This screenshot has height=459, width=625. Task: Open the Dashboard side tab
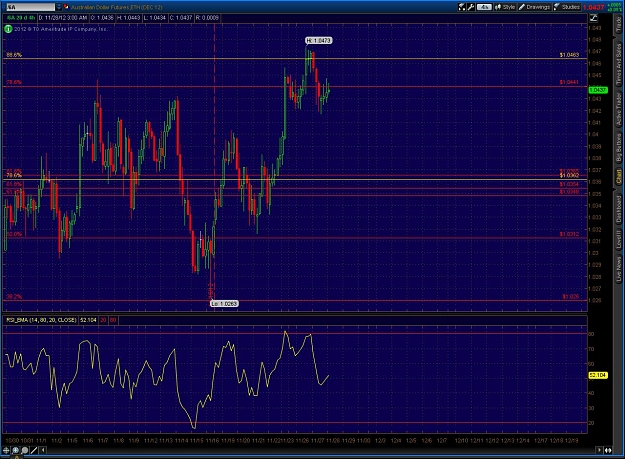[x=618, y=208]
